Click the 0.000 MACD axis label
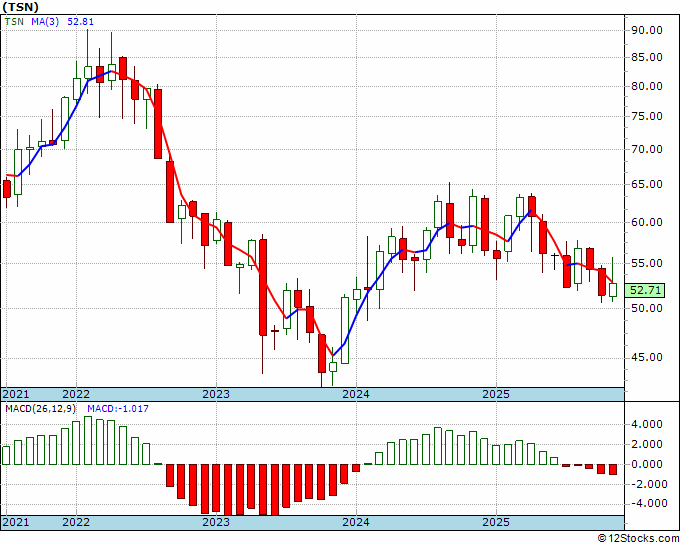The width and height of the screenshot is (680, 546). coord(647,464)
